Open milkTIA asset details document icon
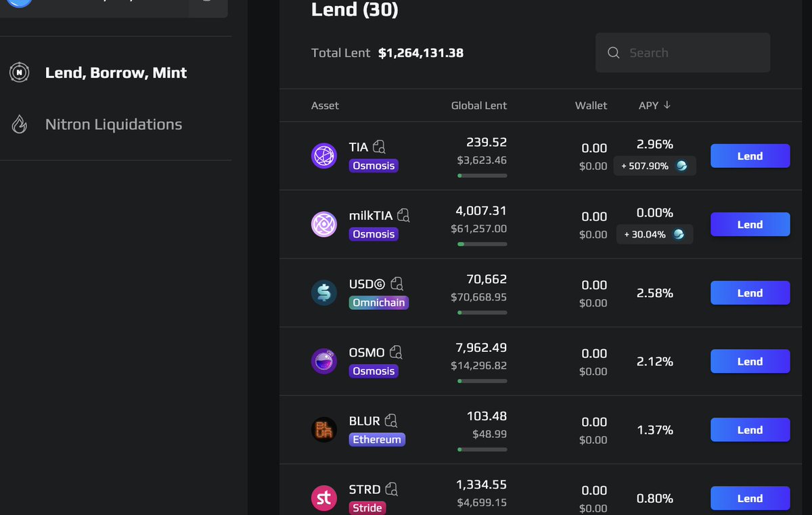This screenshot has height=515, width=812. (x=403, y=215)
